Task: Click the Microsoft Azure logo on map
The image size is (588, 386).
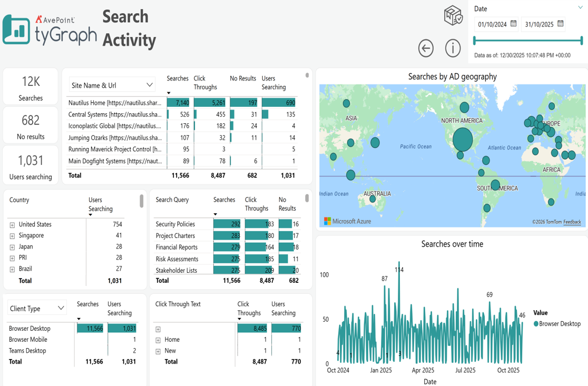Action: [x=347, y=221]
